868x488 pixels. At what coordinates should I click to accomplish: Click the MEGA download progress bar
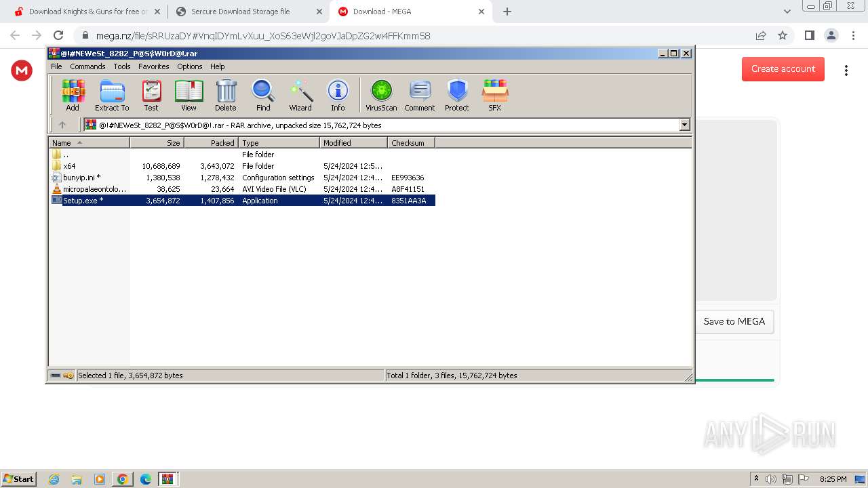pyautogui.click(x=735, y=380)
